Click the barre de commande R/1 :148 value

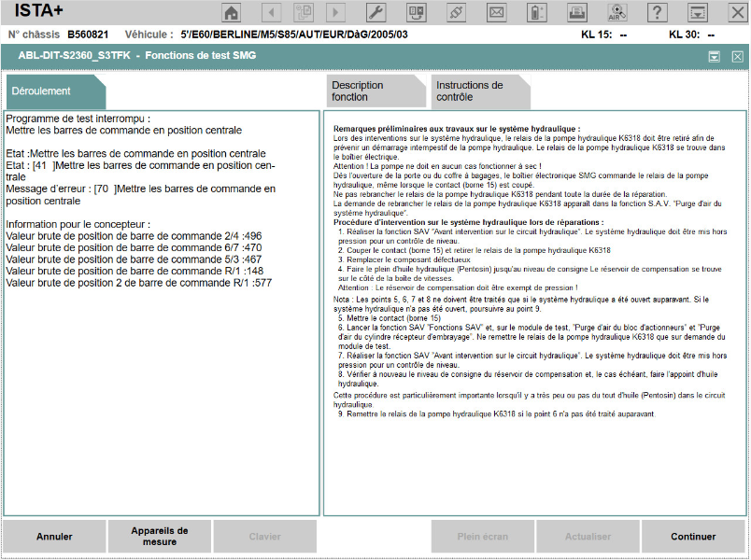tap(135, 271)
